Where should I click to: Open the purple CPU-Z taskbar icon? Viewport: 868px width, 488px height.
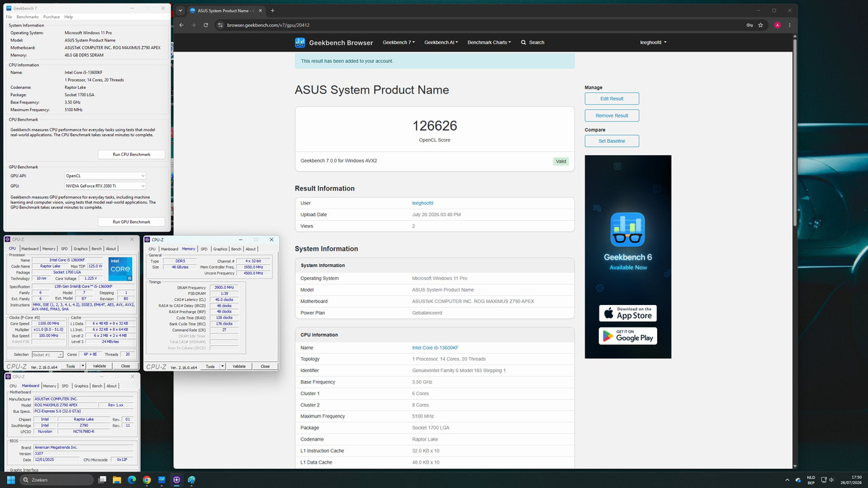pyautogui.click(x=177, y=480)
